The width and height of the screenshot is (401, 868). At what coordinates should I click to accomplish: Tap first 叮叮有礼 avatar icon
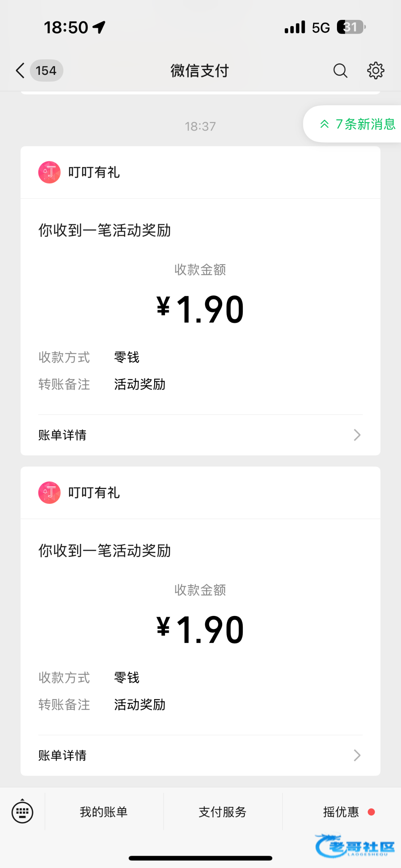50,172
